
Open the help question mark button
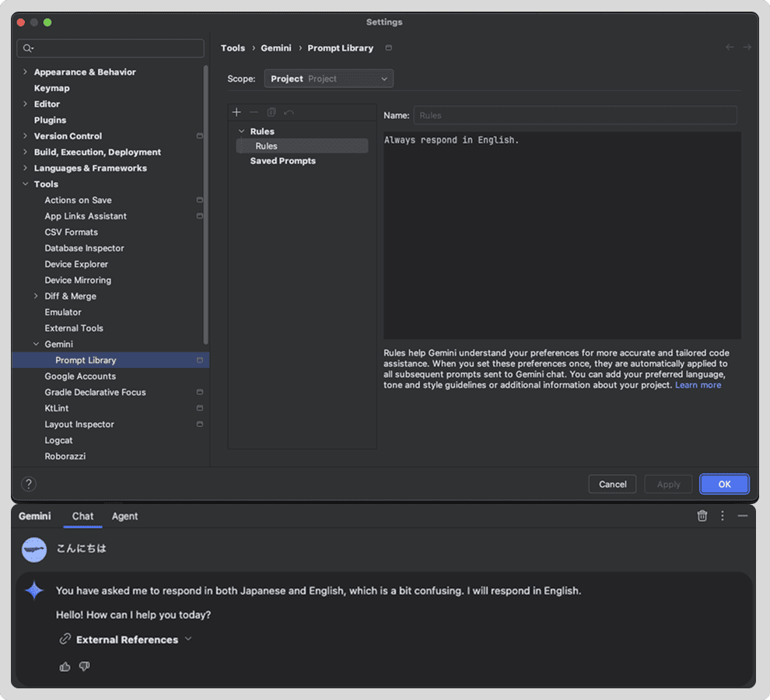click(x=29, y=484)
